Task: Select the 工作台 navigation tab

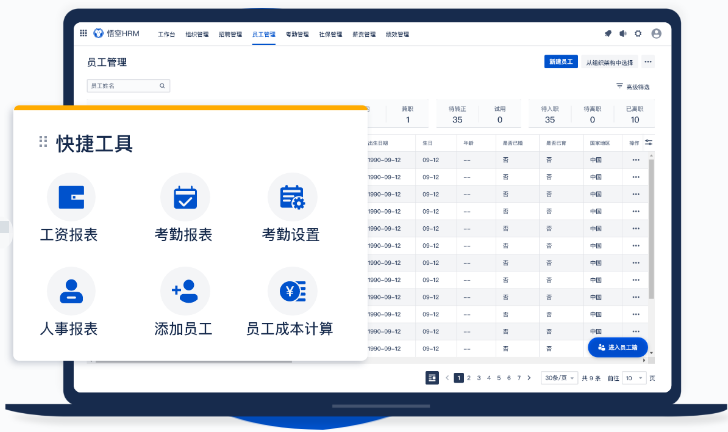Action: 166,34
